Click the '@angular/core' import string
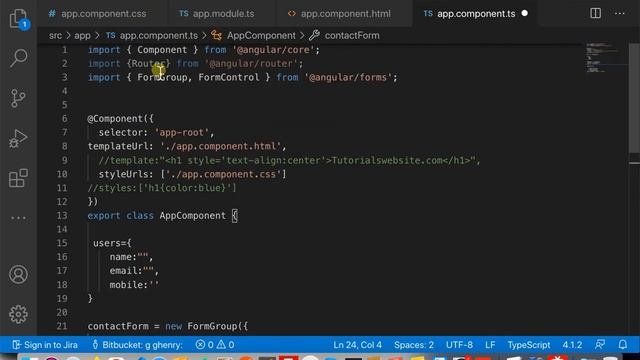This screenshot has width=640, height=360. [x=273, y=50]
